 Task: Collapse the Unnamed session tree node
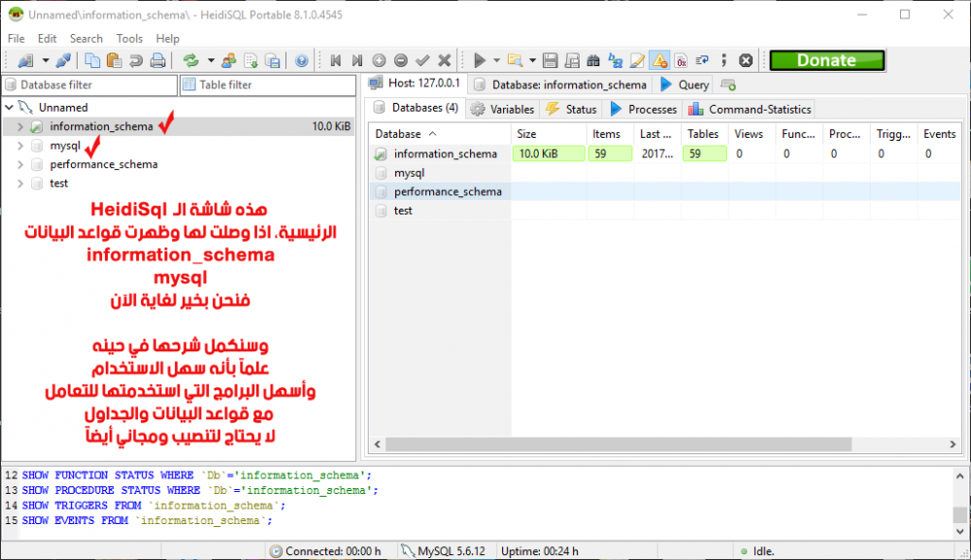click(10, 107)
